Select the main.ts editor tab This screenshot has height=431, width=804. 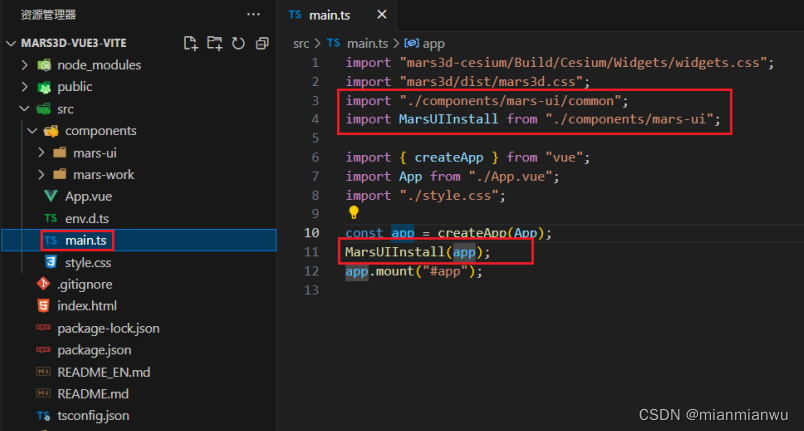tap(330, 14)
